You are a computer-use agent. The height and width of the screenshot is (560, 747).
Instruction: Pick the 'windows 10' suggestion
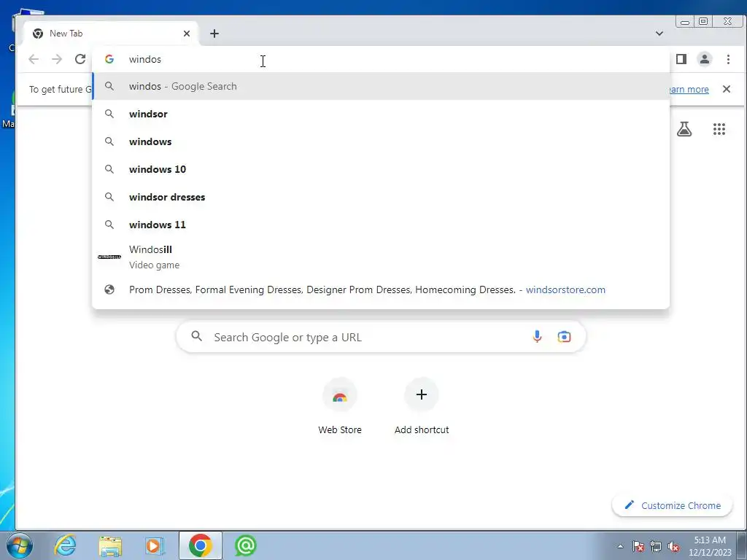[x=381, y=169]
